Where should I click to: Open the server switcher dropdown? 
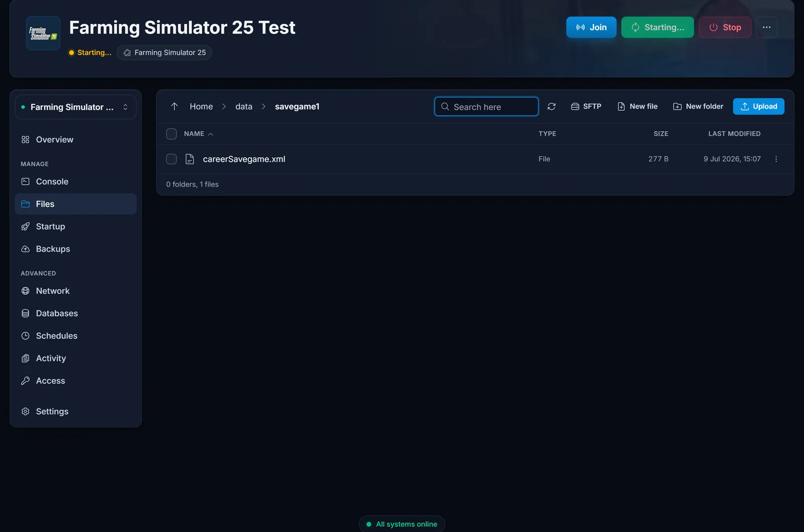(x=75, y=107)
